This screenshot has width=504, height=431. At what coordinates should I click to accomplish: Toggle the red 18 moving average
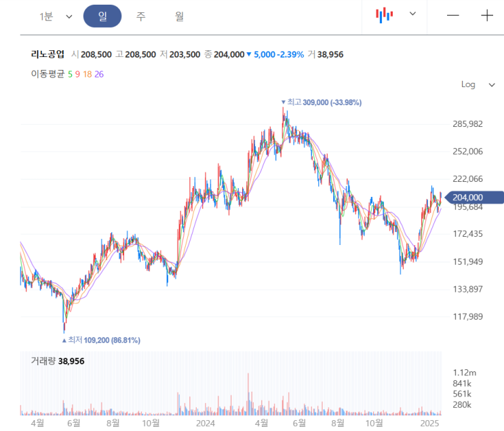pyautogui.click(x=88, y=73)
